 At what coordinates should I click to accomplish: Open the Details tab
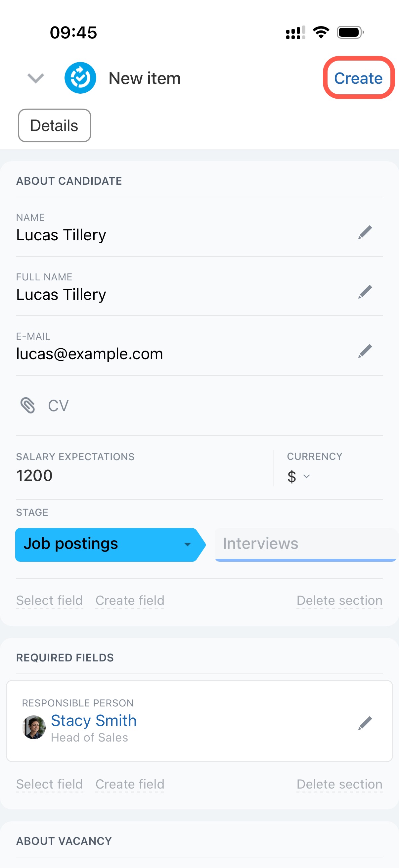(54, 125)
